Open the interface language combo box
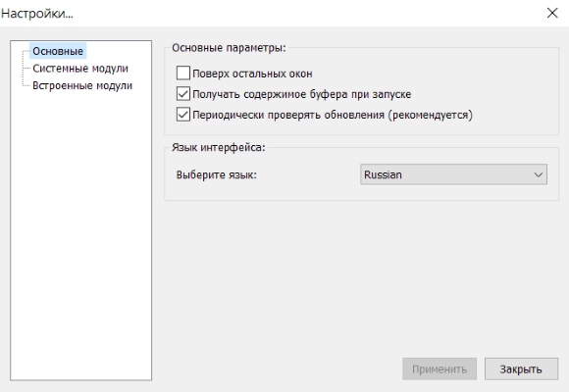This screenshot has height=392, width=569. click(x=453, y=174)
